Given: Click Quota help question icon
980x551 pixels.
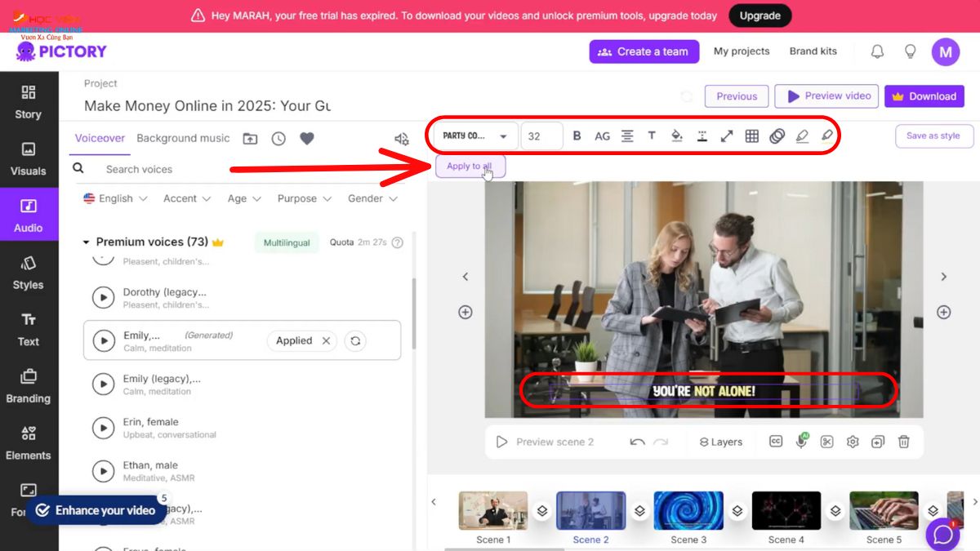Looking at the screenshot, I should click(x=398, y=242).
